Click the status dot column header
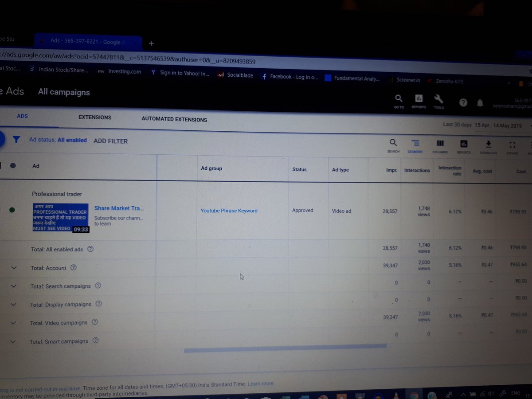The image size is (532, 399). (x=13, y=165)
